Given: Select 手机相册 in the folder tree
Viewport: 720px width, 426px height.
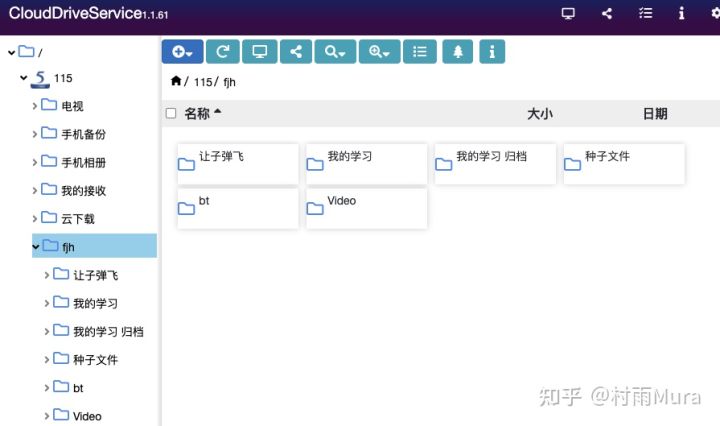Looking at the screenshot, I should point(84,163).
